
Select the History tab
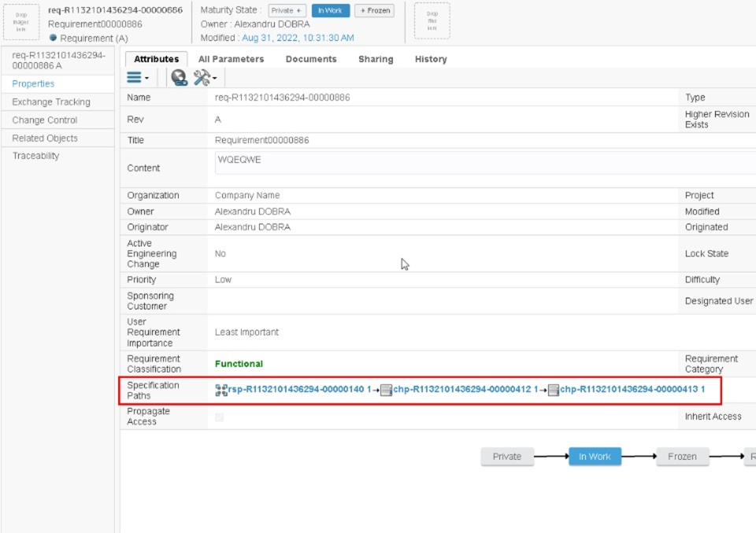coord(431,59)
